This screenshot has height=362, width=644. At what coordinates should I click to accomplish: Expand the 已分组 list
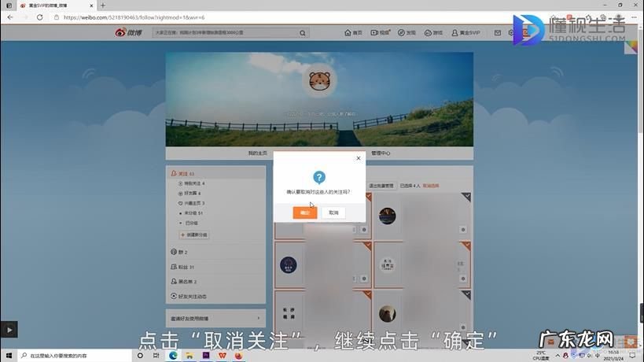[189, 223]
